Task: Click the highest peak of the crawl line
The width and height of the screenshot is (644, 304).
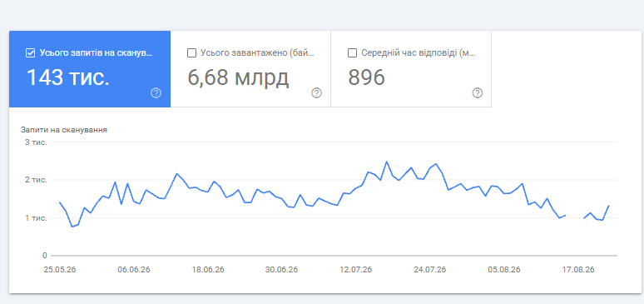Action: [386, 162]
